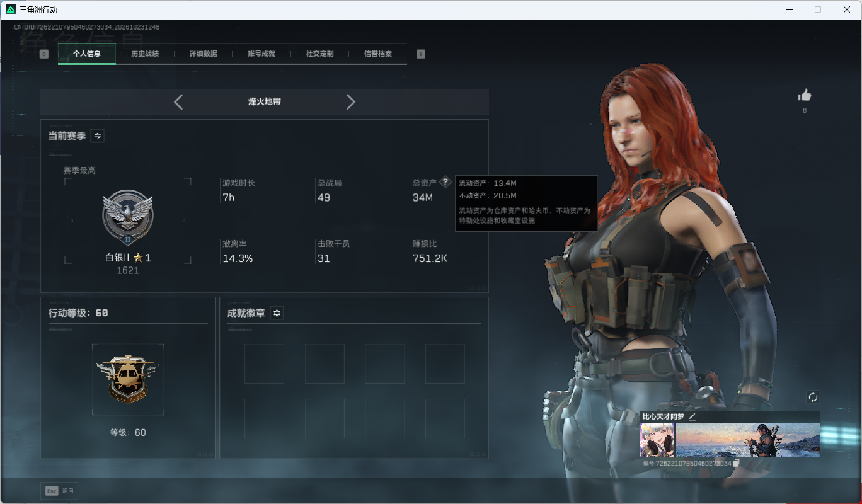This screenshot has height=504, width=862.
Task: Open the 账号成就 tab
Action: point(261,54)
